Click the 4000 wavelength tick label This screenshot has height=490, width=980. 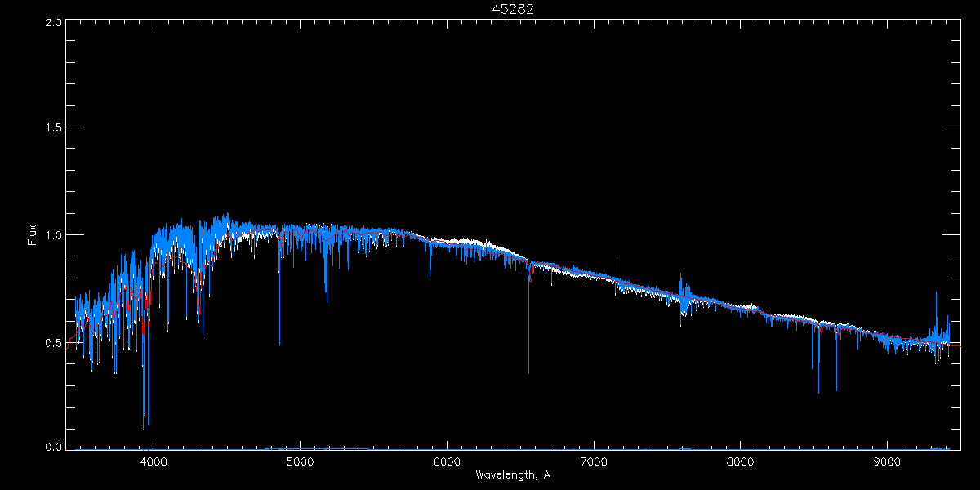pos(154,461)
